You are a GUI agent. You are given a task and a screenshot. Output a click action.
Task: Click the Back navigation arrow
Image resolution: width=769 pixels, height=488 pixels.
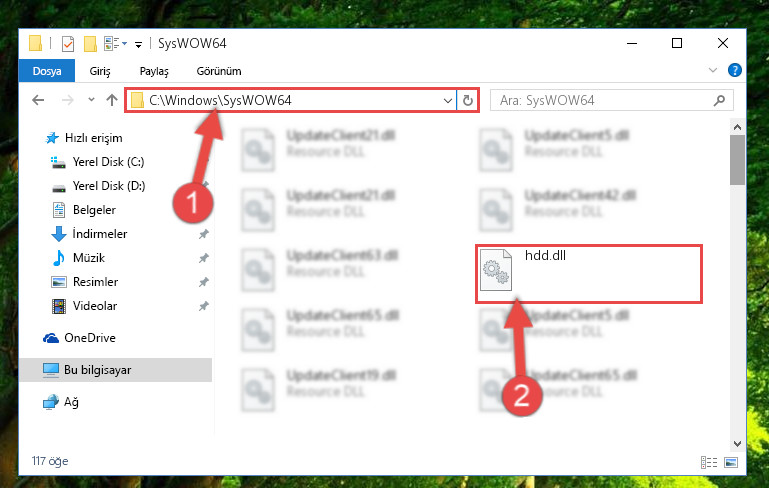coord(38,100)
